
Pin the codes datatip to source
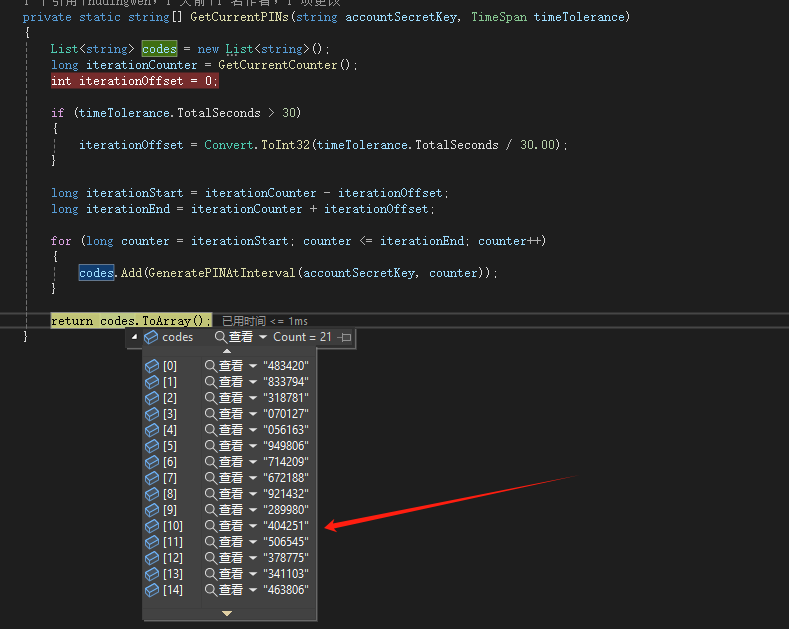coord(345,338)
